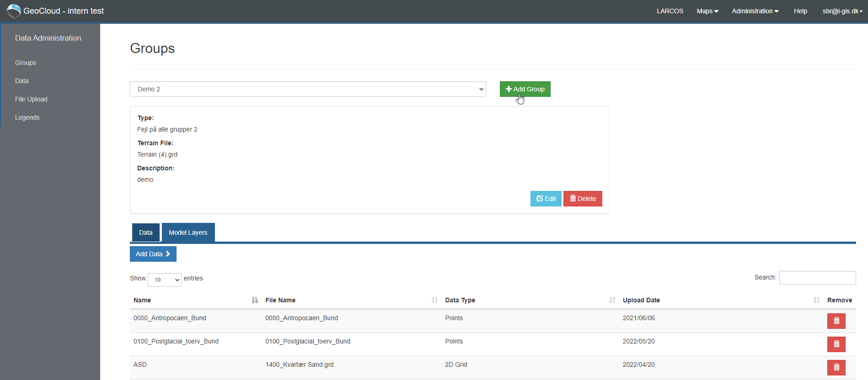Open File Upload in the sidebar

coord(31,99)
